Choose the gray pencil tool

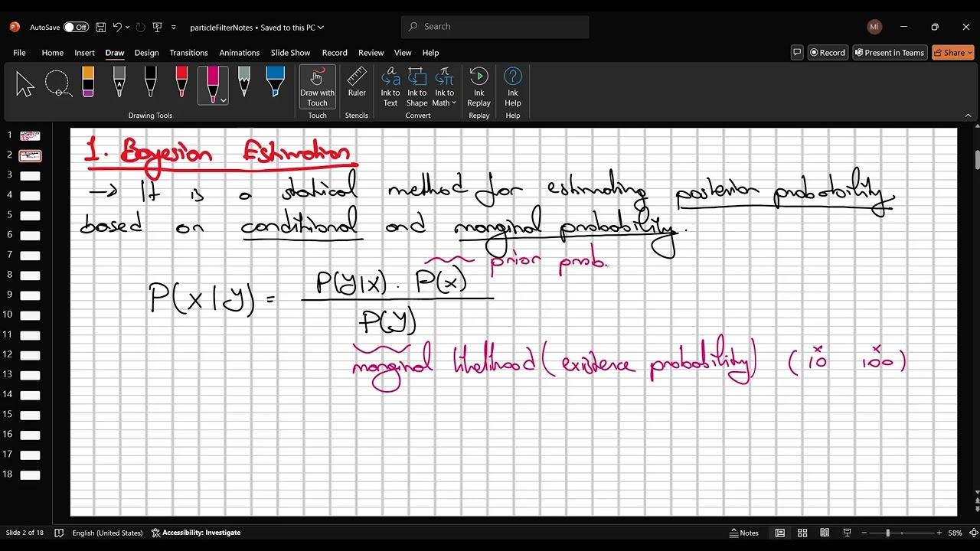point(119,83)
